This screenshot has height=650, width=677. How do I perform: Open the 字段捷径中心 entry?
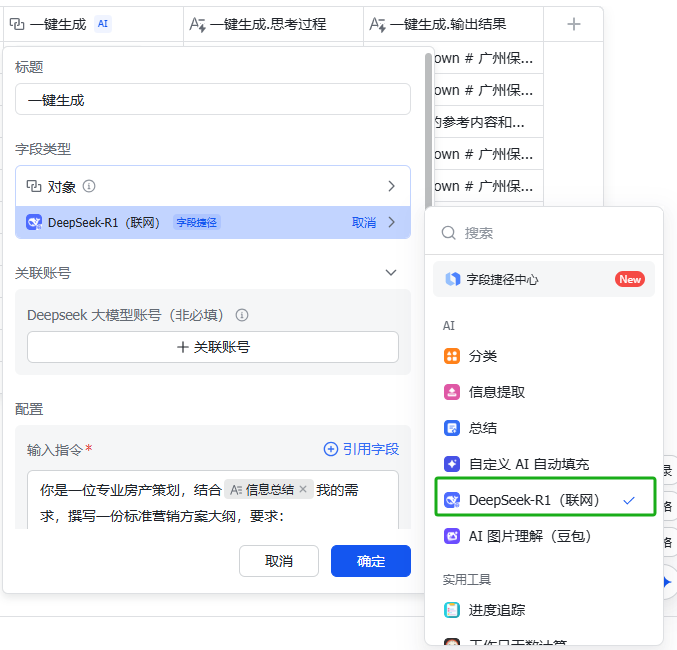[544, 279]
